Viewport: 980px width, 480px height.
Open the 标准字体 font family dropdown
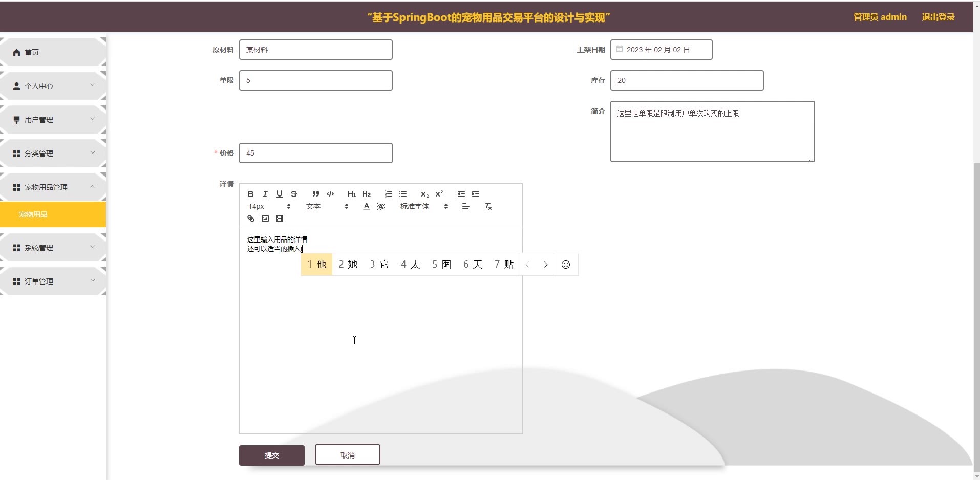click(424, 206)
